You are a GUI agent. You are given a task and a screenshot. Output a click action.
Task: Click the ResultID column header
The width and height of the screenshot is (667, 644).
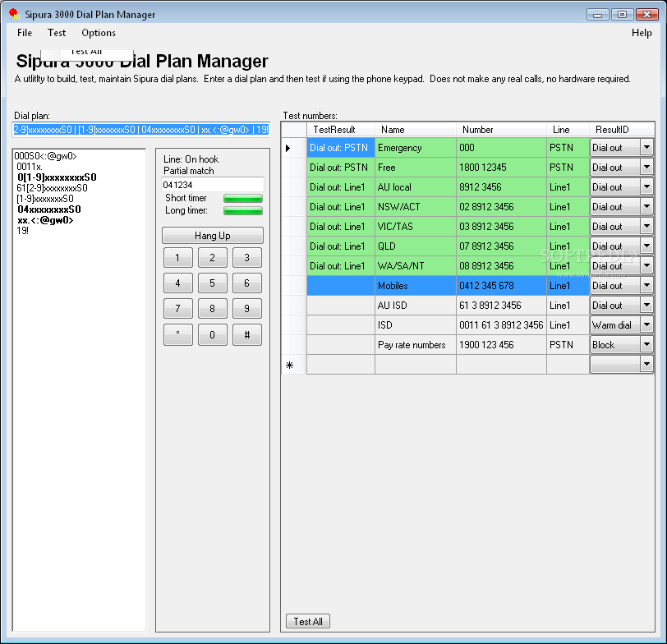tap(622, 130)
